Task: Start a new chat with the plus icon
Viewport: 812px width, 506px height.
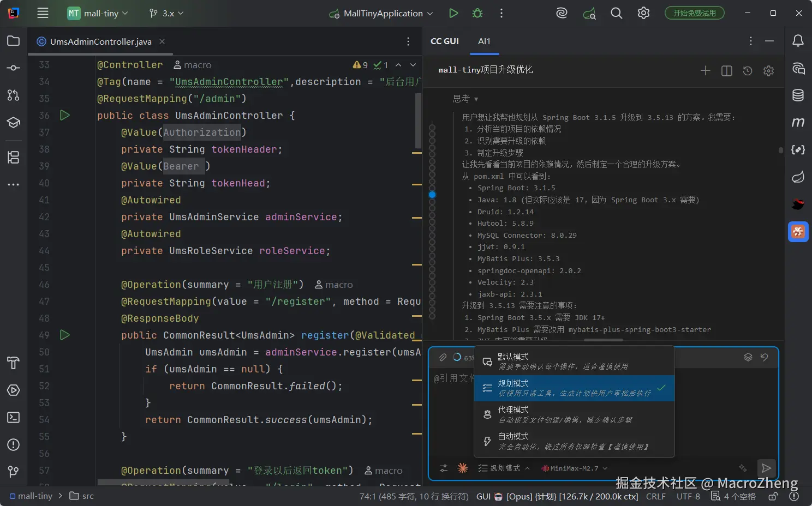Action: (x=705, y=70)
